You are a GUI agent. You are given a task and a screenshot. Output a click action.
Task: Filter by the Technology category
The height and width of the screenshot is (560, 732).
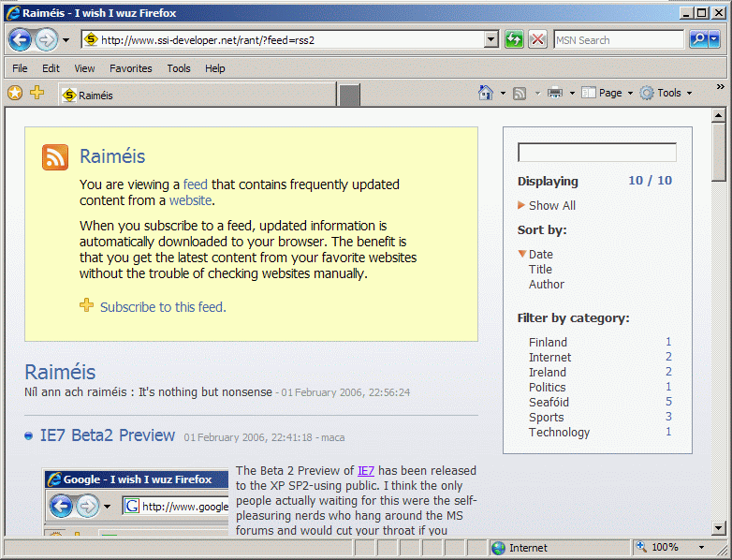coord(559,432)
